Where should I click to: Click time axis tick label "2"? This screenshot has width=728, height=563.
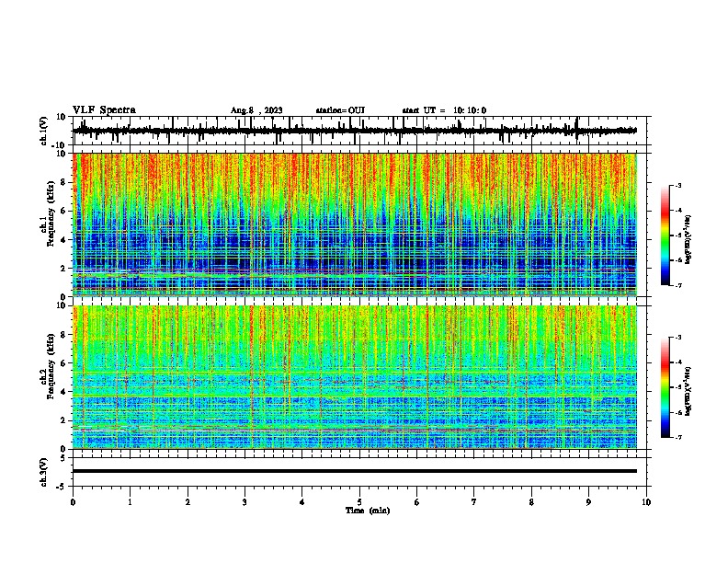point(188,502)
